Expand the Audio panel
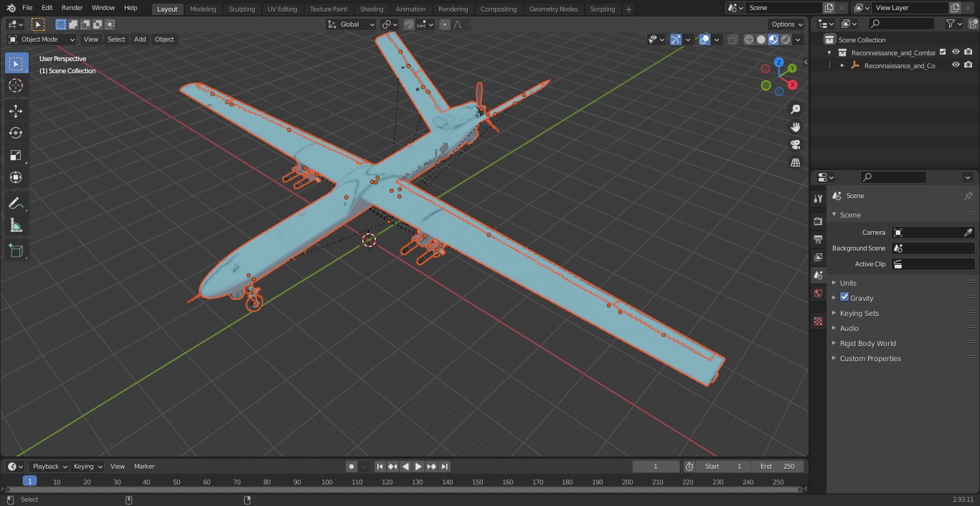The width and height of the screenshot is (980, 506). tap(849, 328)
